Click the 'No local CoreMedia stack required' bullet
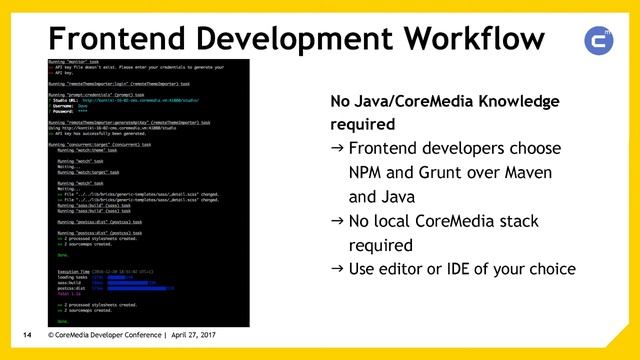Image resolution: width=640 pixels, height=360 pixels. coord(443,233)
